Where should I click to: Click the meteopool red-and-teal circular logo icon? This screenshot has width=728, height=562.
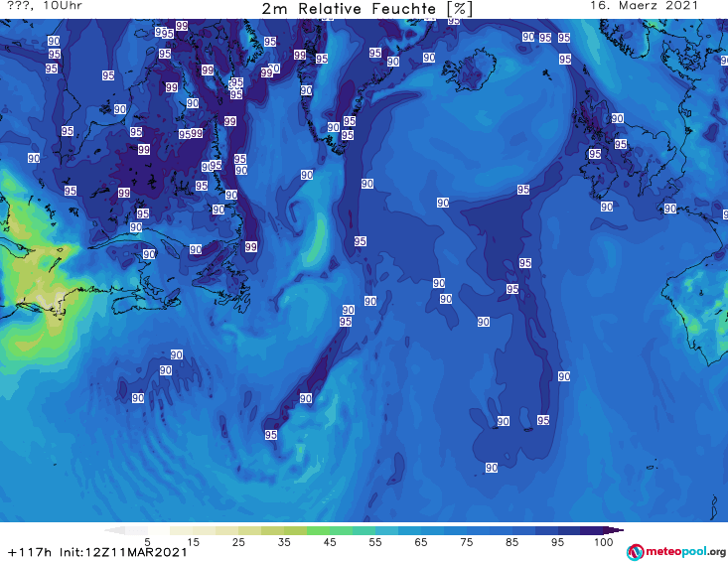(635, 552)
